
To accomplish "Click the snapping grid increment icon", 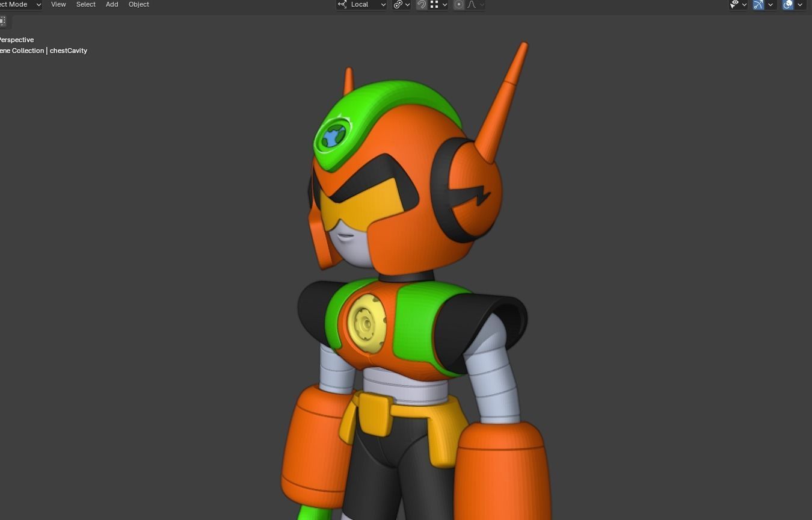I will 434,4.
